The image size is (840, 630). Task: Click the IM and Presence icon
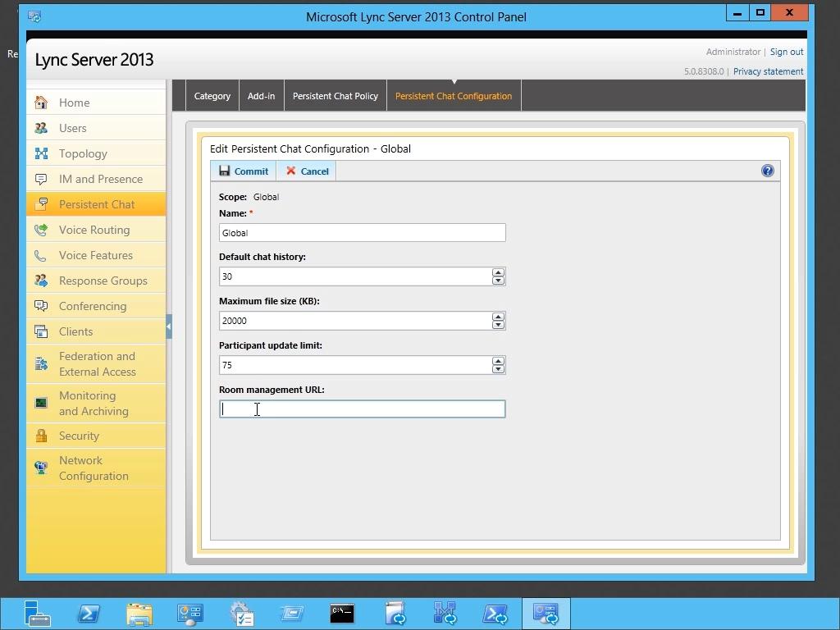[x=41, y=179]
